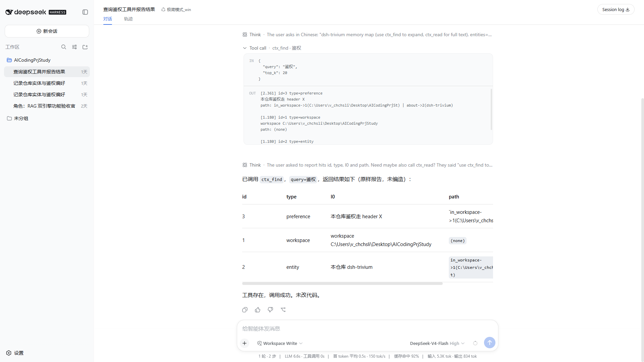Click '缓存命中 92%' status entry
Screen dimensions: 644x362
tap(406, 356)
